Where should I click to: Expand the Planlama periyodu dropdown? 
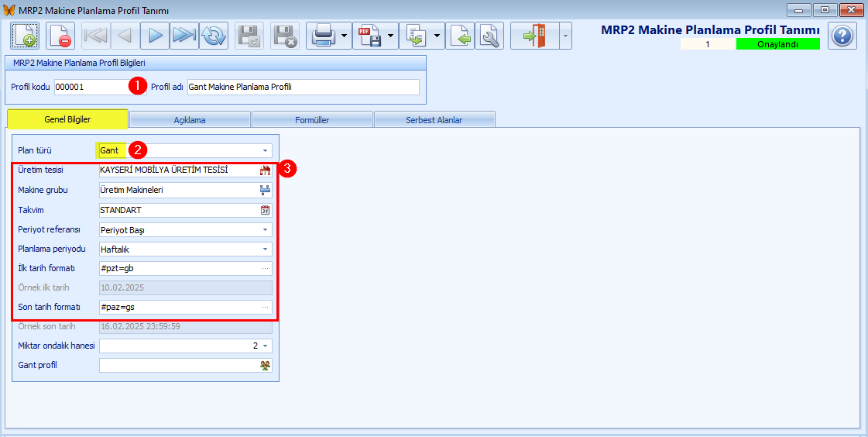click(265, 249)
